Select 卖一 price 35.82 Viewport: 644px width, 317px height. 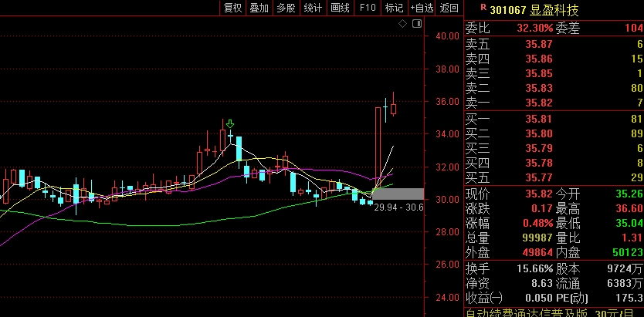point(539,103)
